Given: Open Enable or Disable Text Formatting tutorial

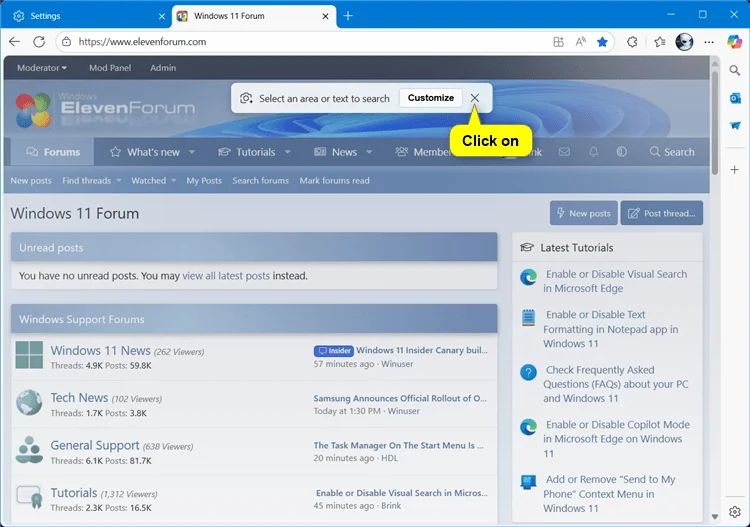Looking at the screenshot, I should tap(610, 329).
